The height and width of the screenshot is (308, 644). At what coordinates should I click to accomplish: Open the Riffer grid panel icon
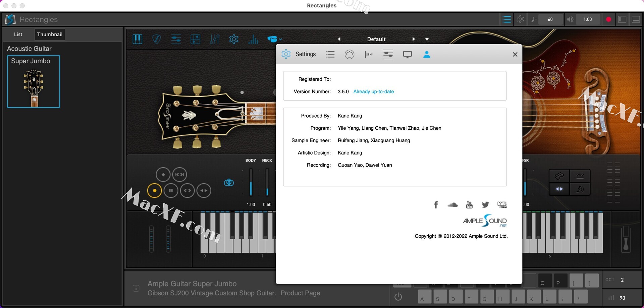click(195, 39)
